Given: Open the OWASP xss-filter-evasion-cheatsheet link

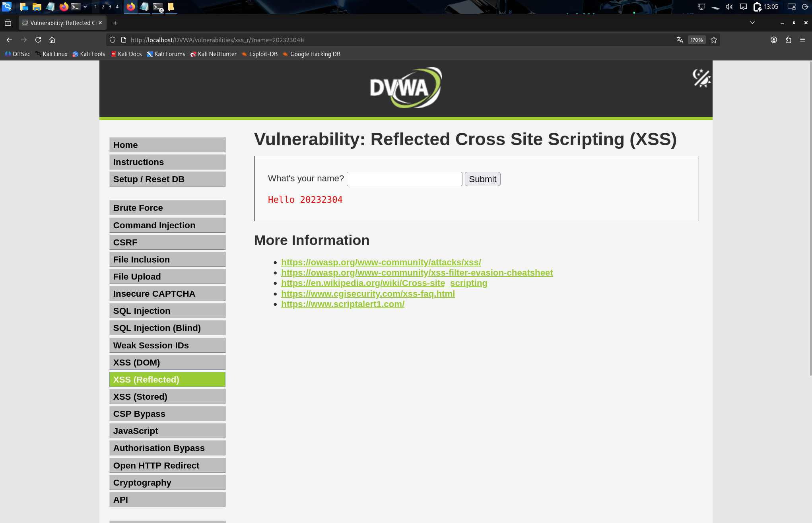Looking at the screenshot, I should pyautogui.click(x=417, y=272).
